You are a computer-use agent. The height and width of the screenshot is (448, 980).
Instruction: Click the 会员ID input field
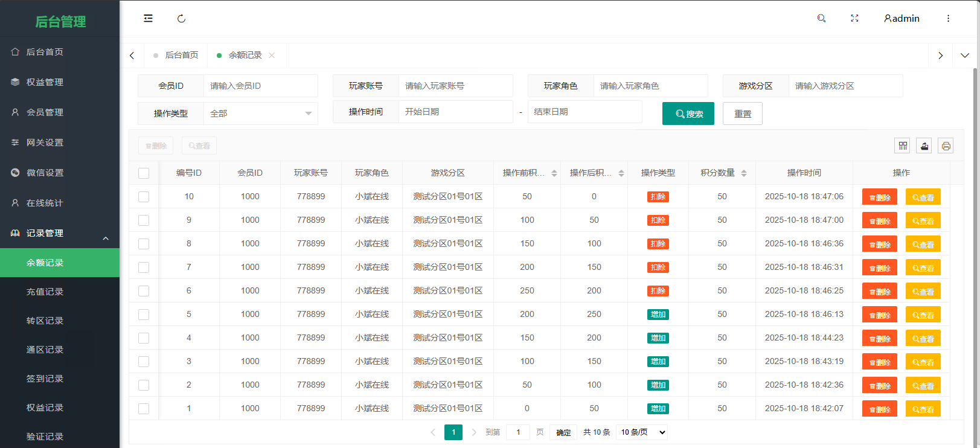261,86
